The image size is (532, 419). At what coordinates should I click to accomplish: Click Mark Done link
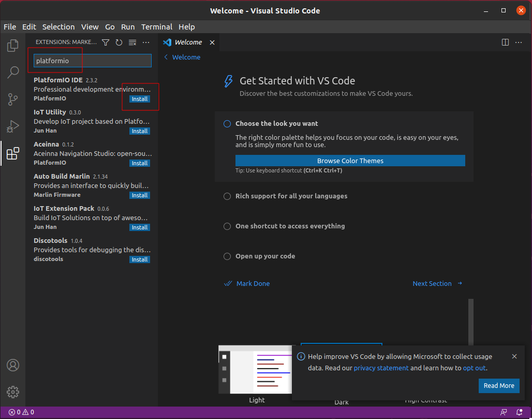(247, 283)
